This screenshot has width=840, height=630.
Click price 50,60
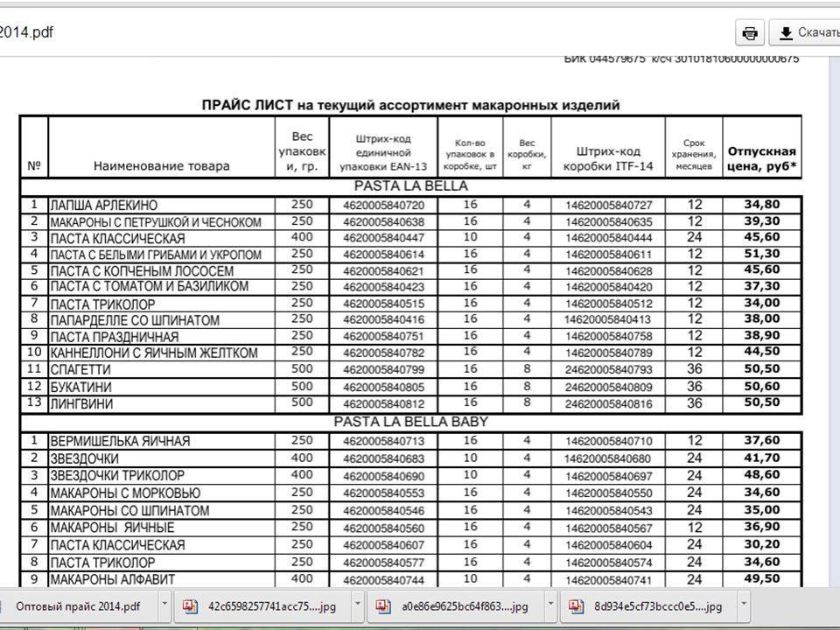762,386
